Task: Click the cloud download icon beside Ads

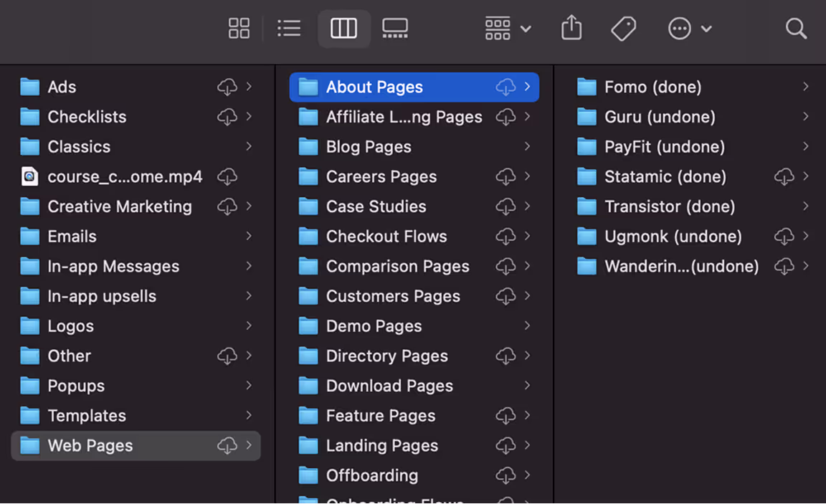Action: pyautogui.click(x=227, y=87)
